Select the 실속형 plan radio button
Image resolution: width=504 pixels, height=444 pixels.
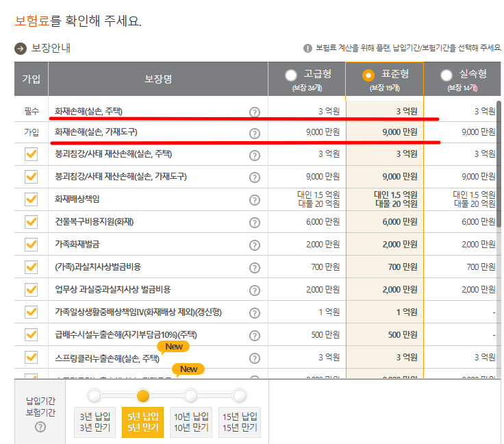pos(446,75)
